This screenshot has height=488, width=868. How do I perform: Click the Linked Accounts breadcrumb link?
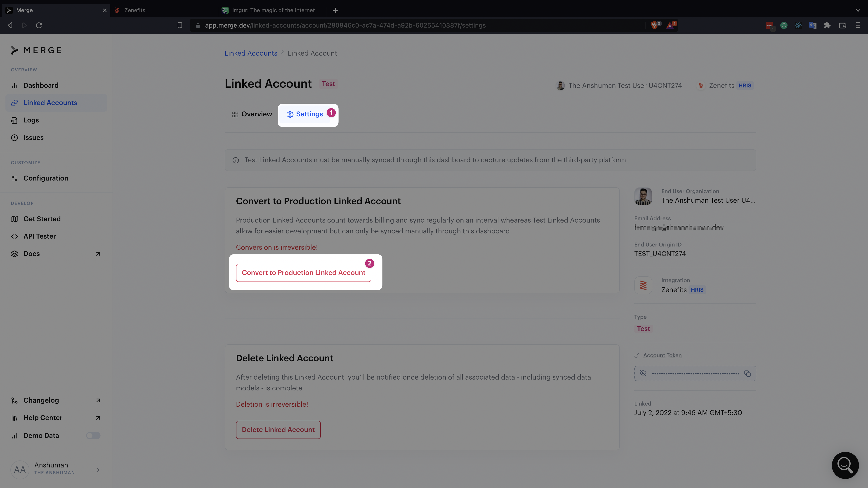[251, 53]
